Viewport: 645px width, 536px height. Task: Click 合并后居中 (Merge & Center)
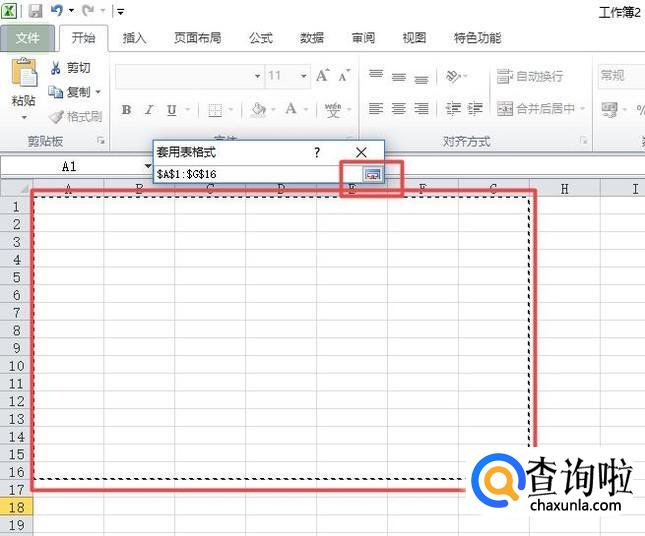pyautogui.click(x=536, y=109)
